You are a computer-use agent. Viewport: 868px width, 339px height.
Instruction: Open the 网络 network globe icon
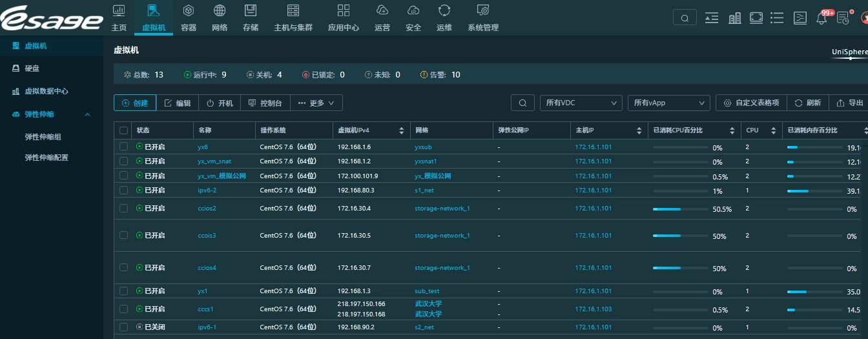pos(220,11)
